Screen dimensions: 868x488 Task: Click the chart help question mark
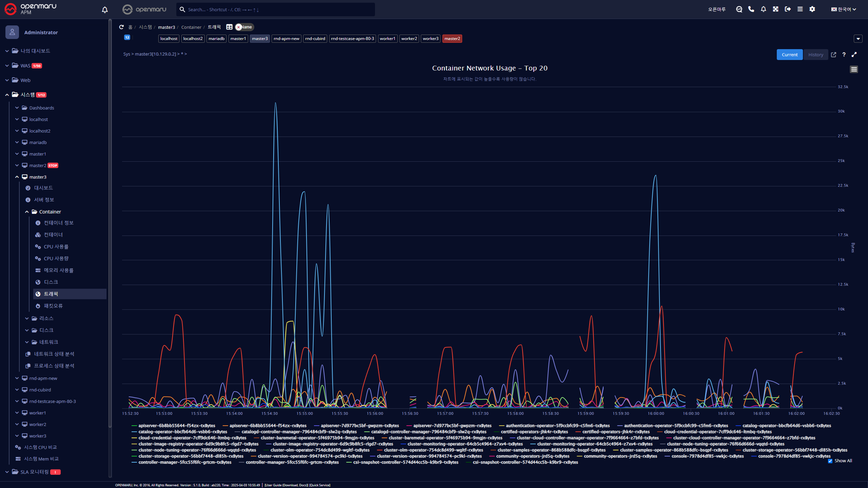(x=844, y=55)
